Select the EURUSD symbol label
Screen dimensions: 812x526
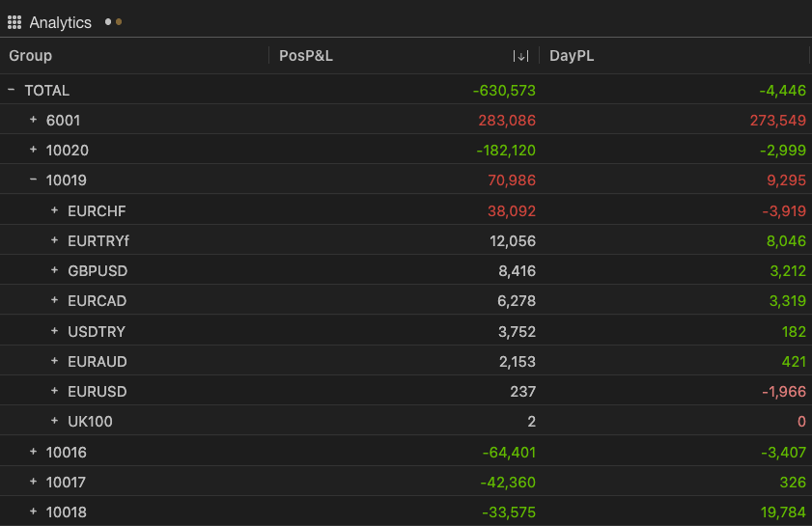[98, 392]
